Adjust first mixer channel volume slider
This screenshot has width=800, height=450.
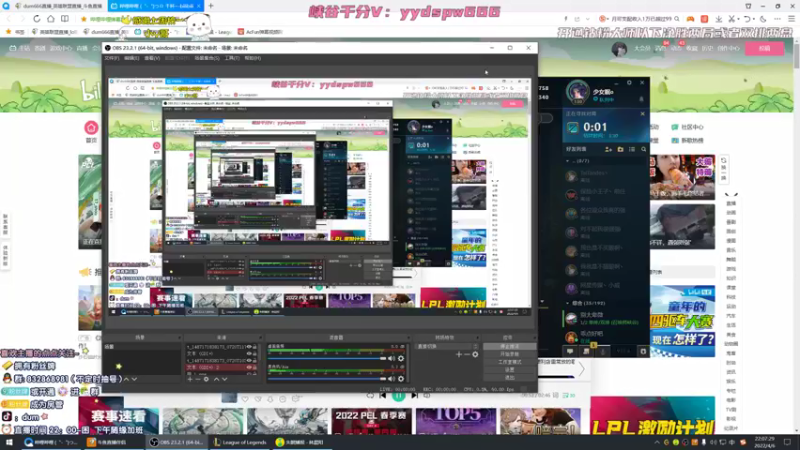tap(327, 359)
